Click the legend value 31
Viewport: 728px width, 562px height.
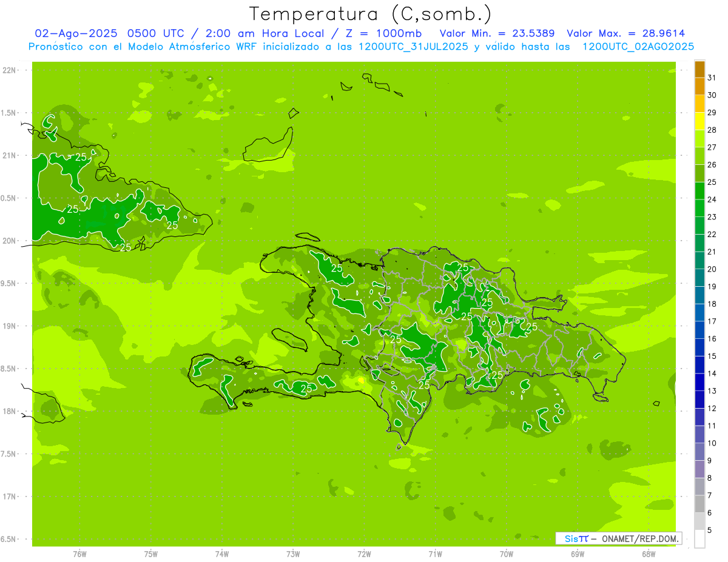point(712,78)
